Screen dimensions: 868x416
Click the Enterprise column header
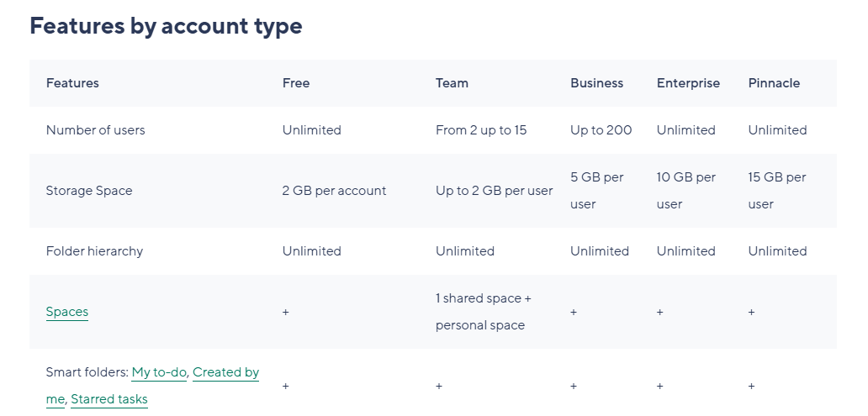(688, 83)
